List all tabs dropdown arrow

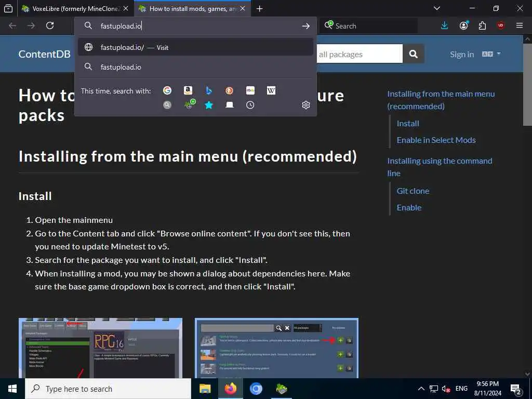(x=437, y=8)
